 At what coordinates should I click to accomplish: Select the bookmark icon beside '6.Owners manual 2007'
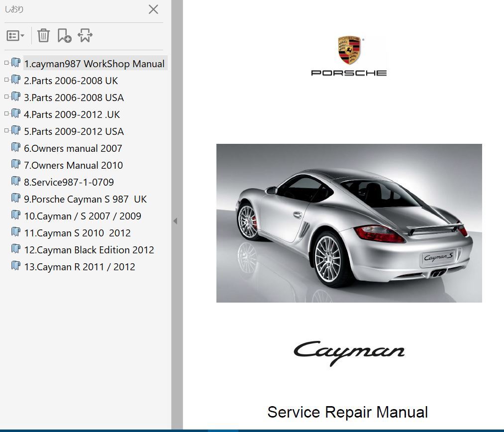click(15, 147)
